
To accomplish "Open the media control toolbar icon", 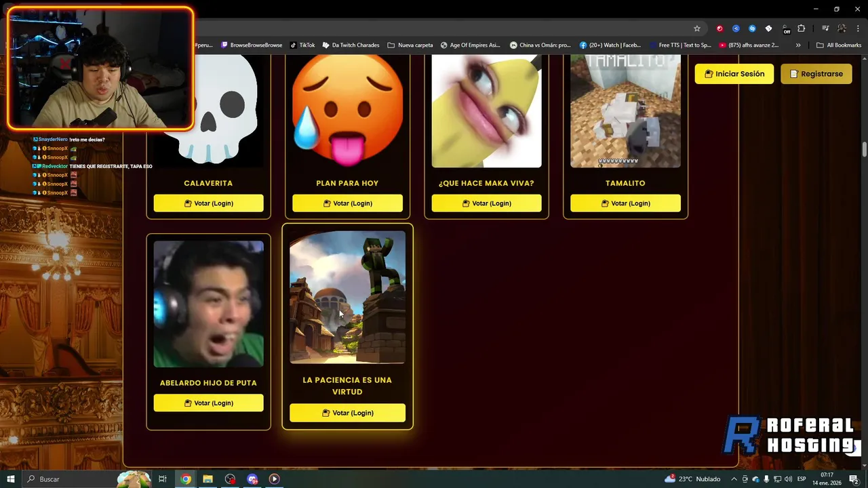I will [x=825, y=28].
